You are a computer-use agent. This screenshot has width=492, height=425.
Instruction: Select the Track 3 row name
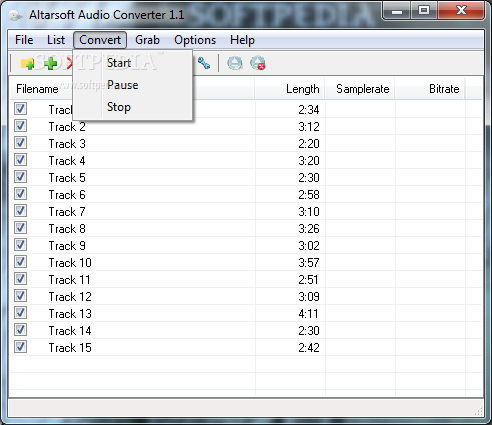tap(67, 144)
